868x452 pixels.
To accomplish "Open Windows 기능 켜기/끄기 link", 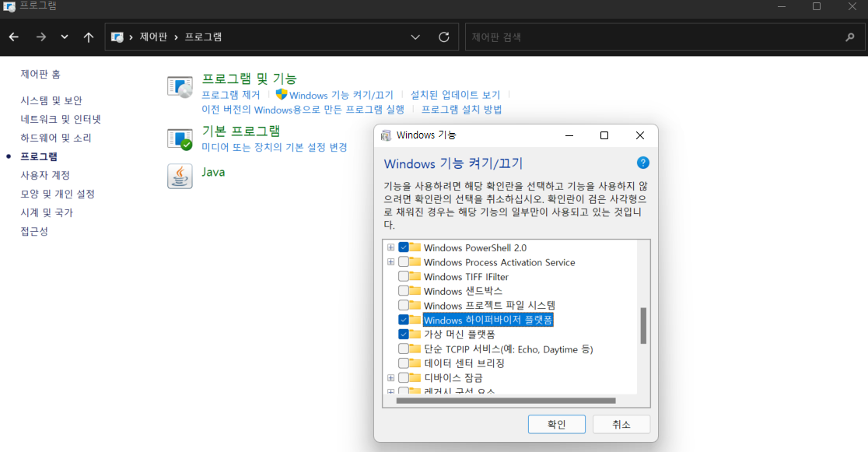I will coord(341,95).
